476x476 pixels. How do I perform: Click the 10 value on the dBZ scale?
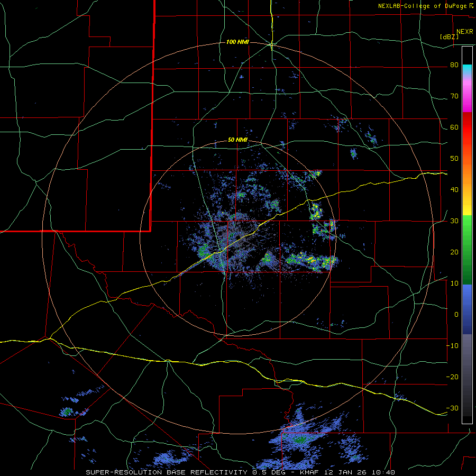(454, 283)
